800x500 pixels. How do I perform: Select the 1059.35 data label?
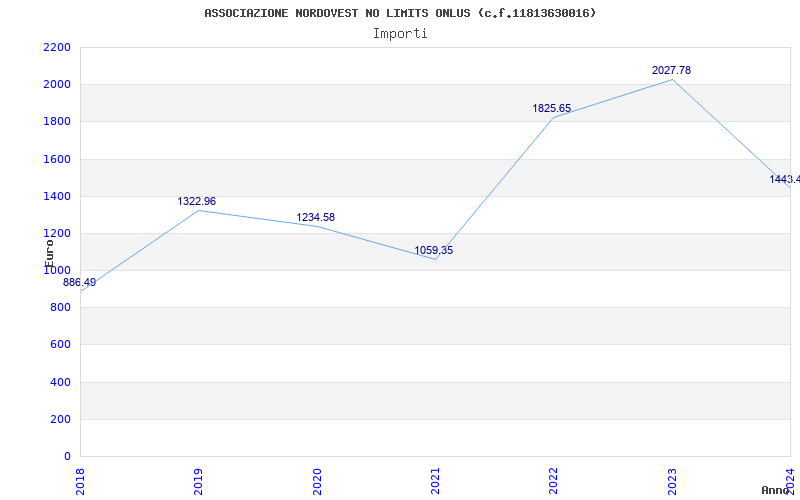(x=434, y=251)
